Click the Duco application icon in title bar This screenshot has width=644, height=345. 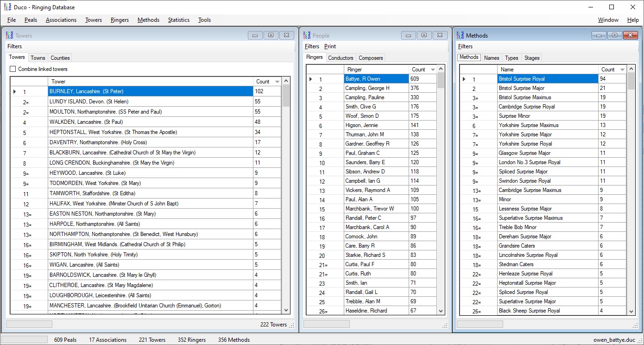pos(7,7)
